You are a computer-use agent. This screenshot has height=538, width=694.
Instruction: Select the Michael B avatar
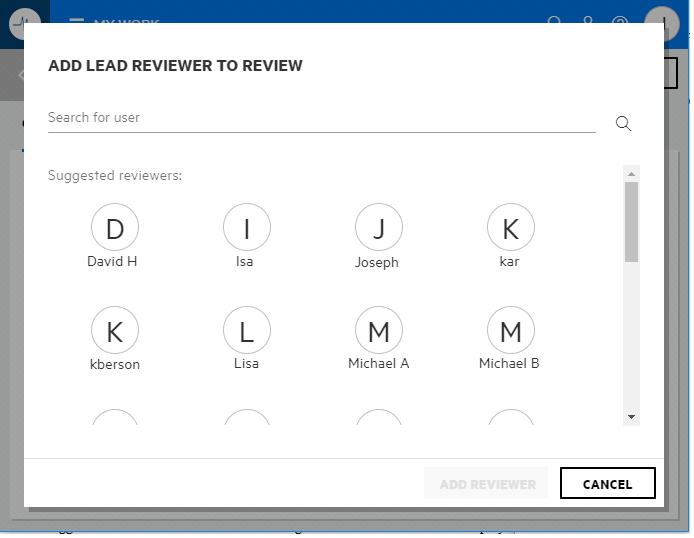click(x=511, y=331)
